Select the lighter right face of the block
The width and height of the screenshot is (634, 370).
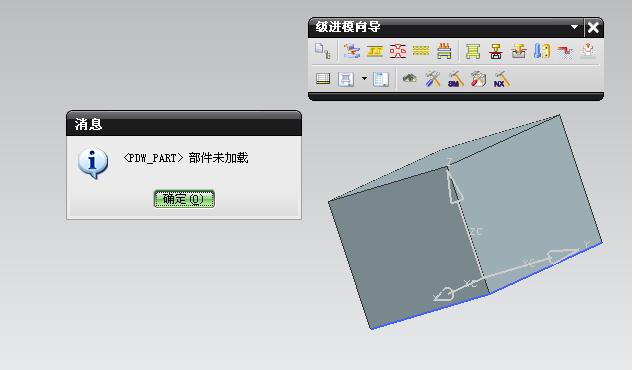(530, 202)
